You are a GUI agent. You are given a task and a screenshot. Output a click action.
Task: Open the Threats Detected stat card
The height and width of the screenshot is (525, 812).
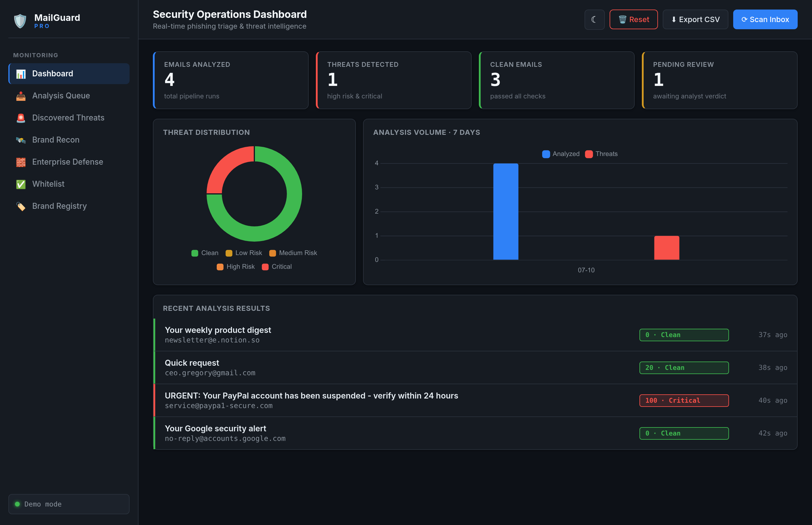(394, 80)
